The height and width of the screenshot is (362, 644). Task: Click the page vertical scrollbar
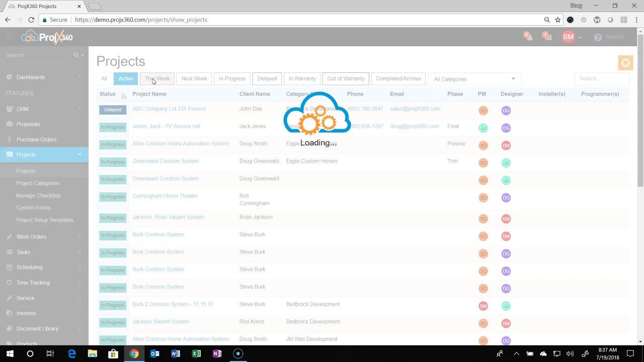click(640, 111)
